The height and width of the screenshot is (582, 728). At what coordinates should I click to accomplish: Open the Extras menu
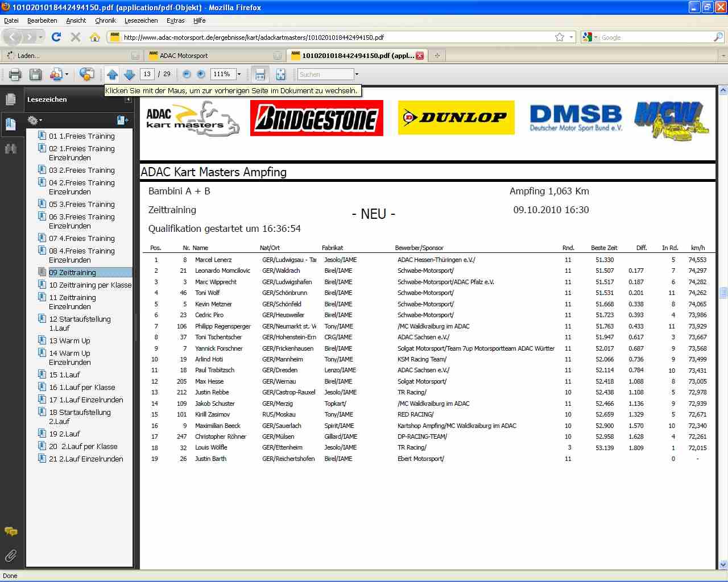(x=176, y=20)
